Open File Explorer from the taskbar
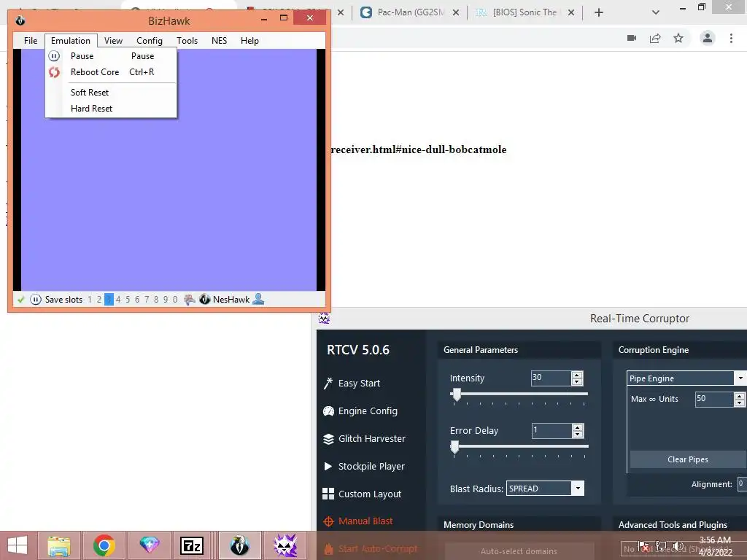Viewport: 747px width, 560px height. pyautogui.click(x=59, y=545)
